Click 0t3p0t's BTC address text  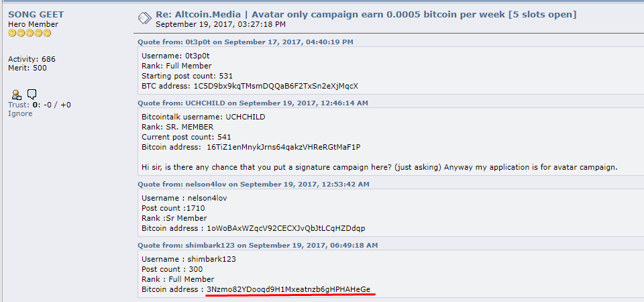pyautogui.click(x=275, y=87)
